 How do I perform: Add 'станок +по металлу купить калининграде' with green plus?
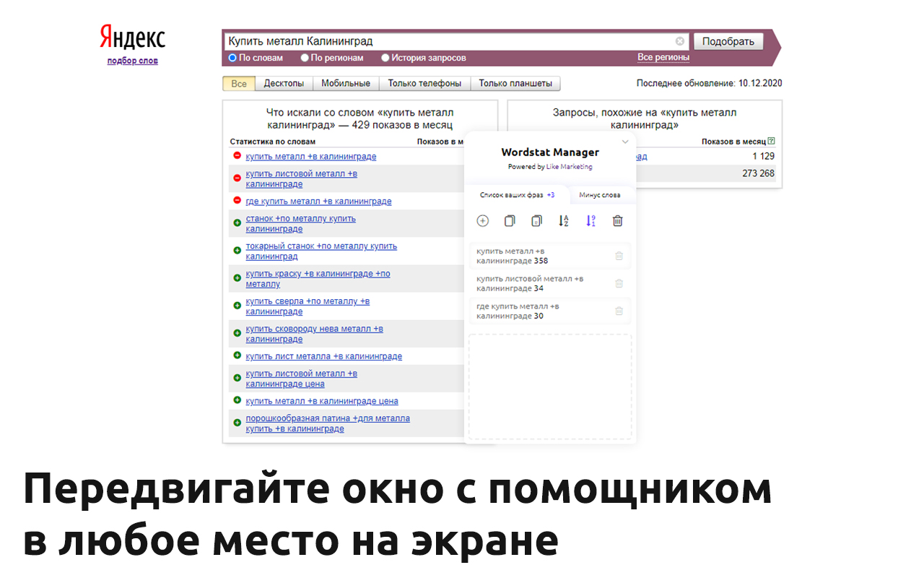click(x=237, y=223)
